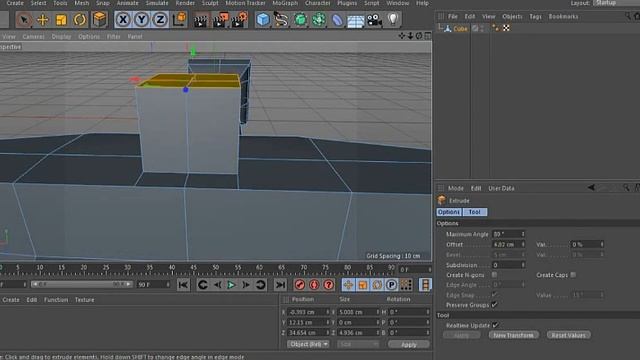Click the Cube checker texture tag

(x=506, y=28)
